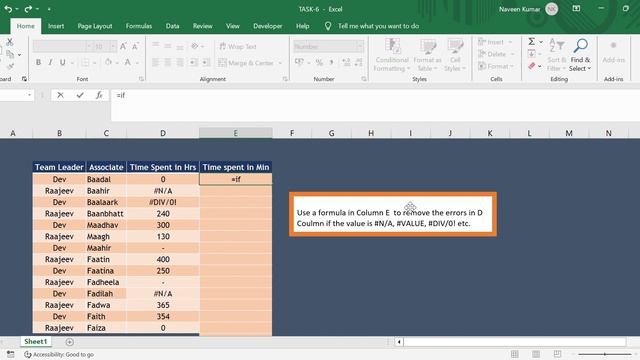This screenshot has height=360, width=640.
Task: Open Number format dialog launcher
Action: point(364,79)
